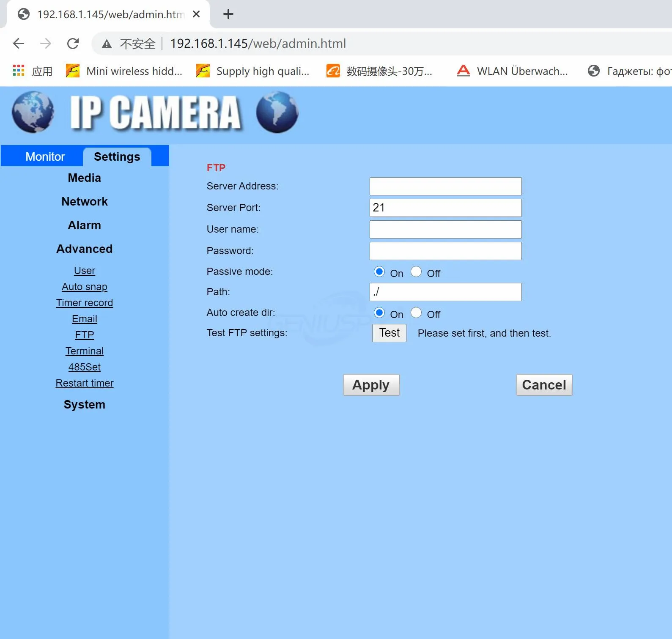Select Passive mode On radio button
Viewport: 672px width, 639px height.
click(x=379, y=272)
